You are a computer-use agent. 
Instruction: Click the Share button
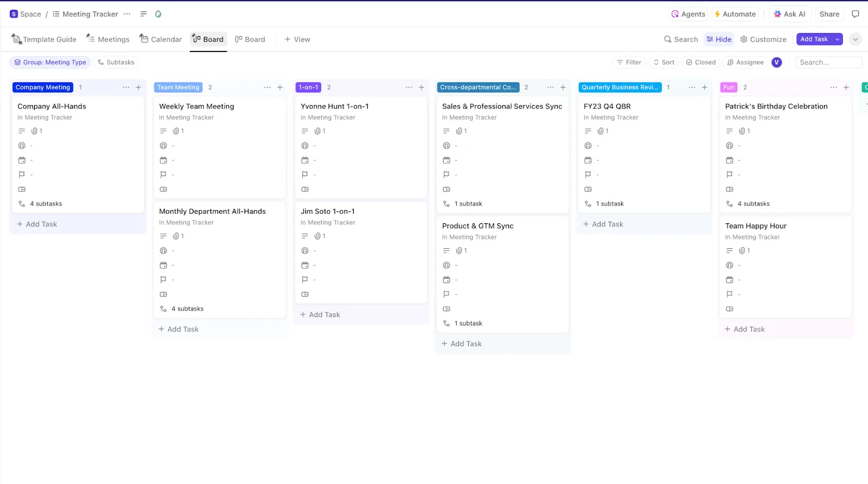pyautogui.click(x=829, y=14)
